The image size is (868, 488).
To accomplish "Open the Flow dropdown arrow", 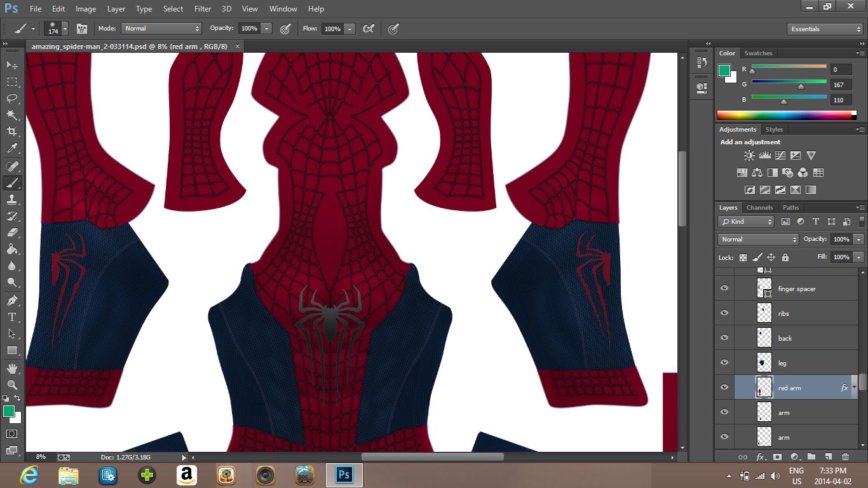I will [x=349, y=29].
